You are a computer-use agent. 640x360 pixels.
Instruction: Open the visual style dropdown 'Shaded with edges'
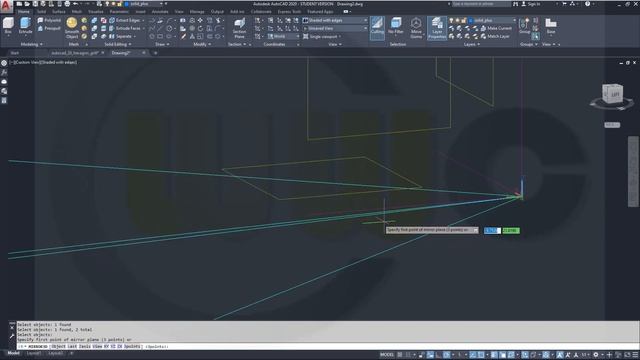[335, 20]
